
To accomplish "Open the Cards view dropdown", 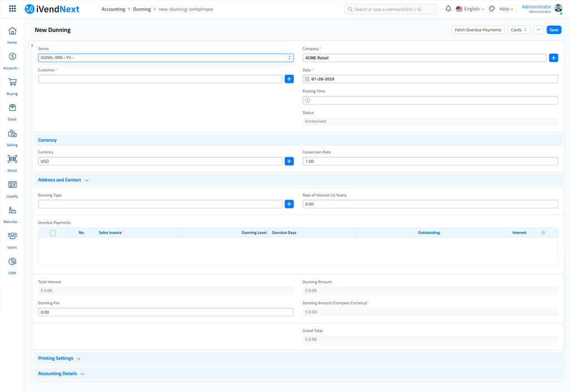I will 519,30.
